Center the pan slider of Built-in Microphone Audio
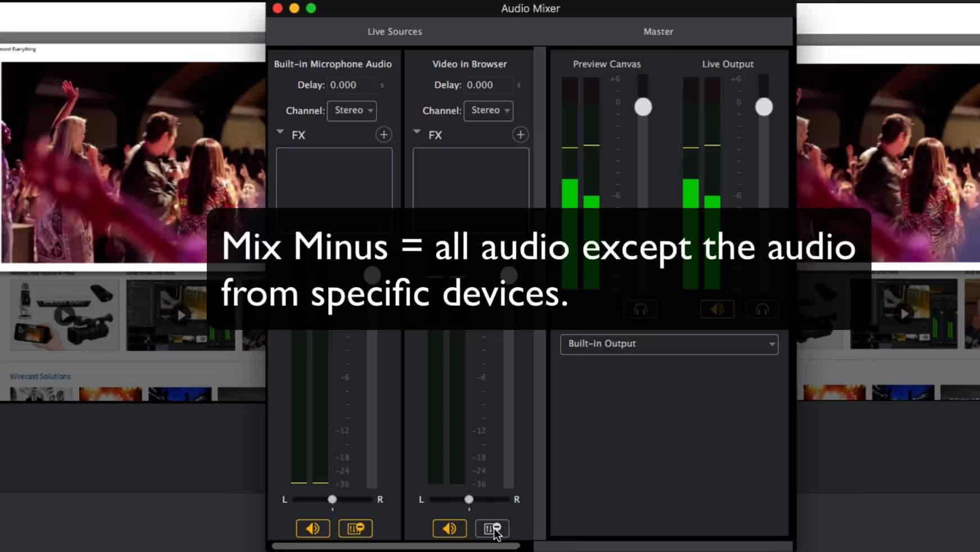Image resolution: width=980 pixels, height=552 pixels. (332, 499)
